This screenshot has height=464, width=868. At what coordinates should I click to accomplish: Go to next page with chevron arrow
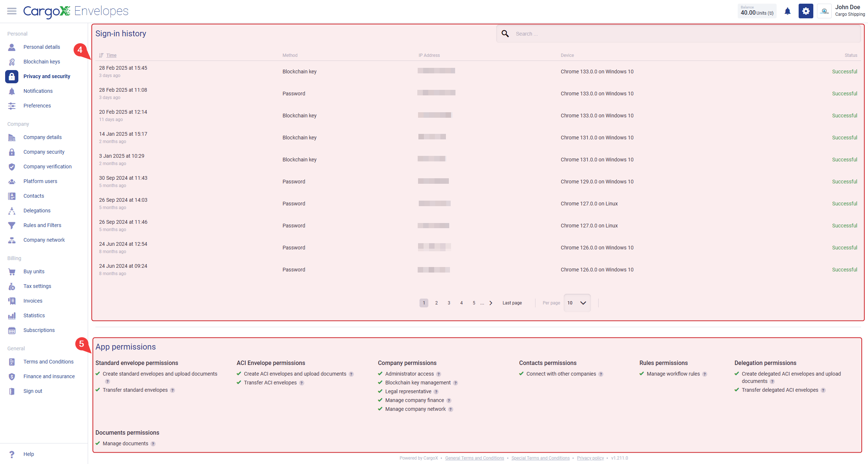point(491,303)
